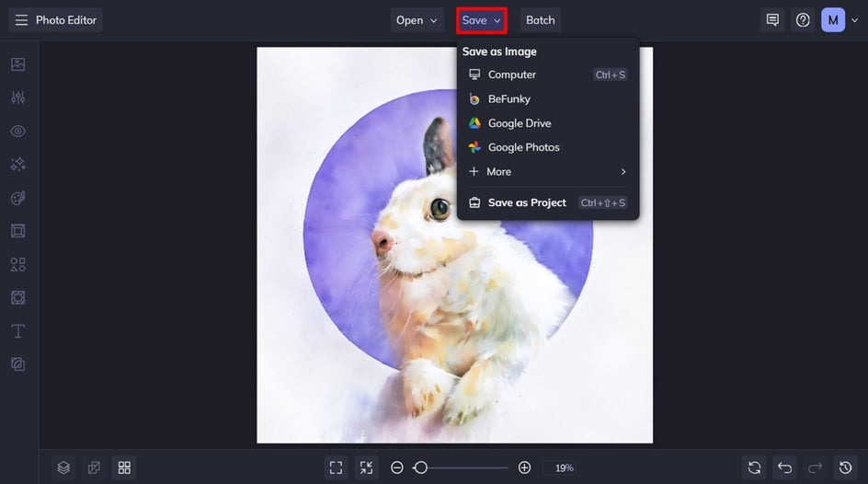The image size is (868, 484).
Task: Click the flatten layers icon
Action: click(x=94, y=468)
